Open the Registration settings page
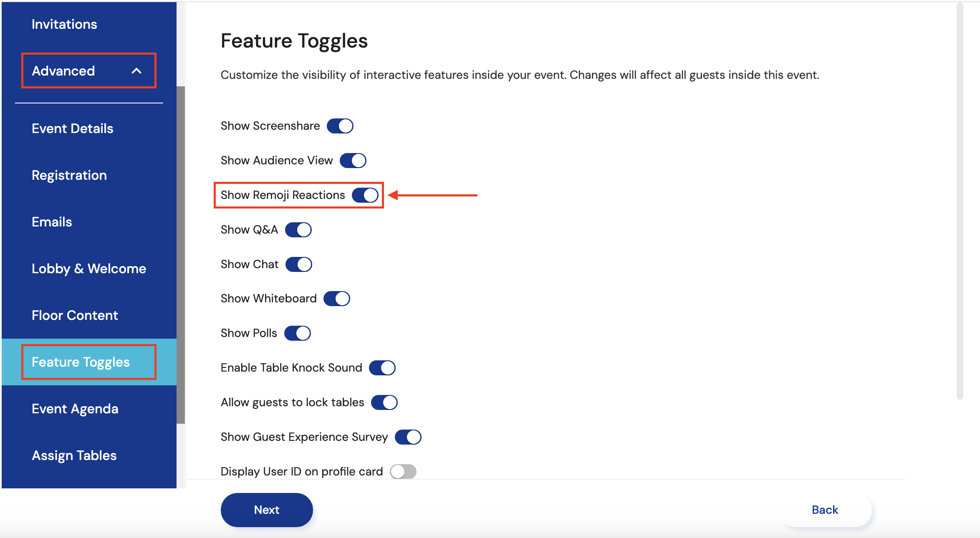Image resolution: width=980 pixels, height=538 pixels. (x=69, y=175)
